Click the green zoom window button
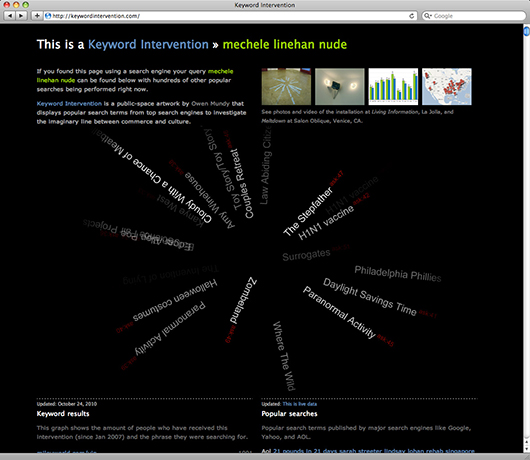The width and height of the screenshot is (530, 460). 25,5
